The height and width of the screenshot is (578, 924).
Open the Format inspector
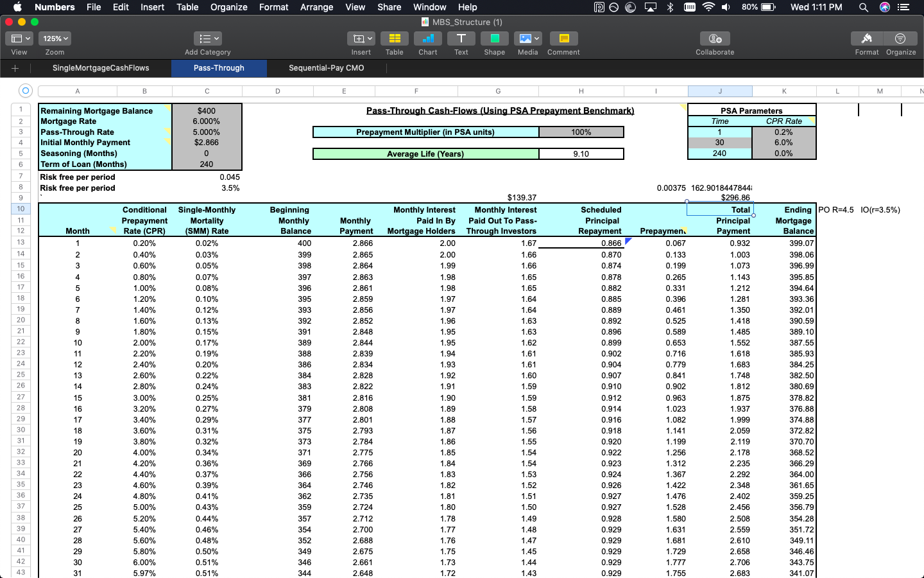point(867,39)
